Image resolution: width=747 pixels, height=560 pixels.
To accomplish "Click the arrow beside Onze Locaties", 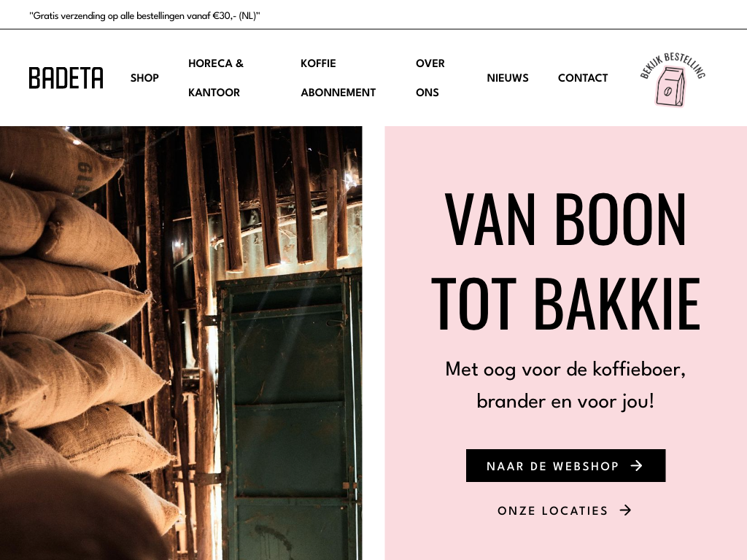I will point(625,510).
